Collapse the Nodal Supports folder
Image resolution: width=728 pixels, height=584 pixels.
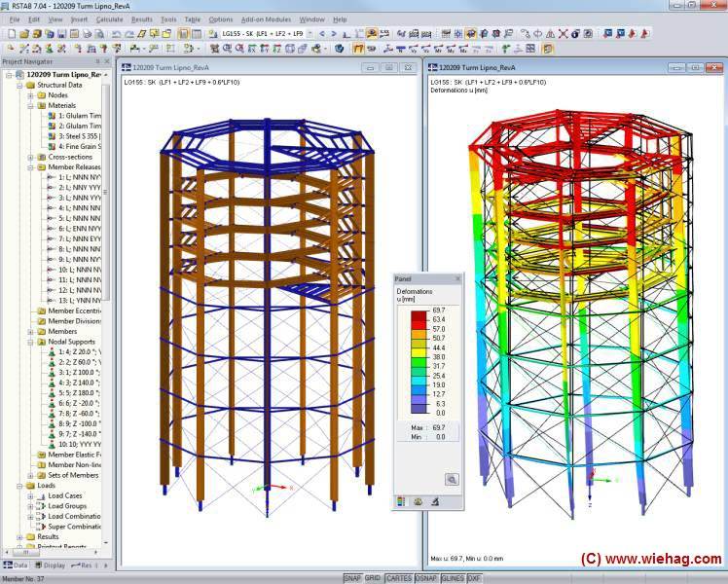[x=30, y=342]
